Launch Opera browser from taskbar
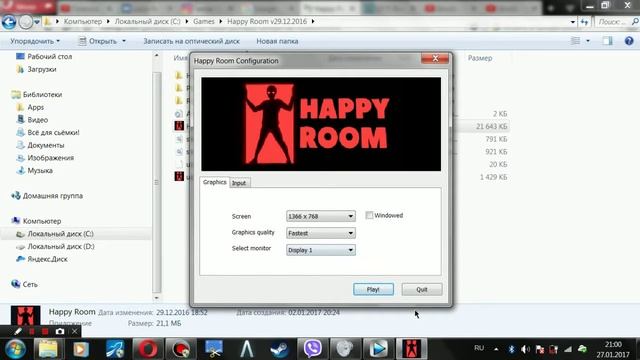Viewport: 640px width, 360px height. pos(148,349)
